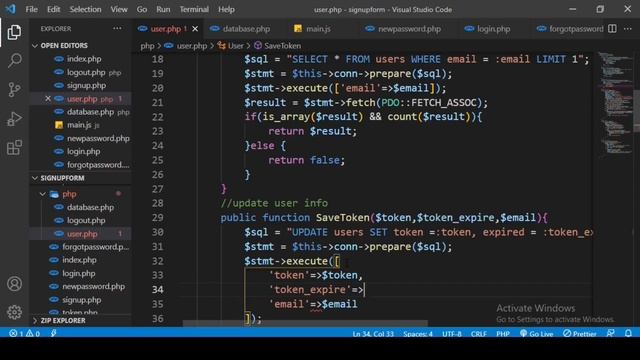Click the horizontal editor scrollbar

(305, 323)
